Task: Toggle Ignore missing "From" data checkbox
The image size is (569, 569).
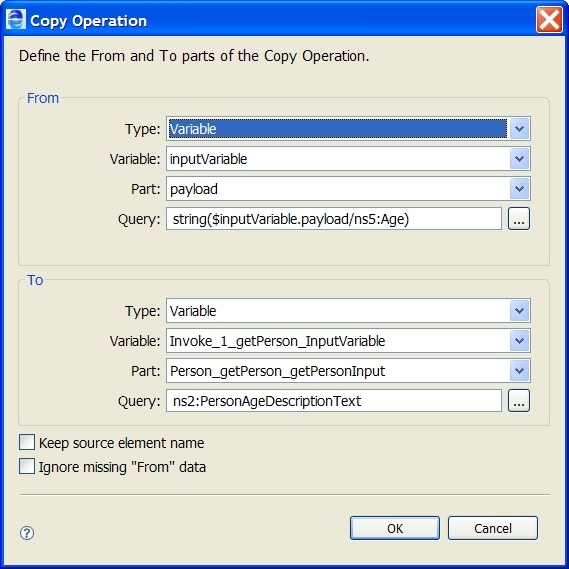Action: tap(27, 467)
